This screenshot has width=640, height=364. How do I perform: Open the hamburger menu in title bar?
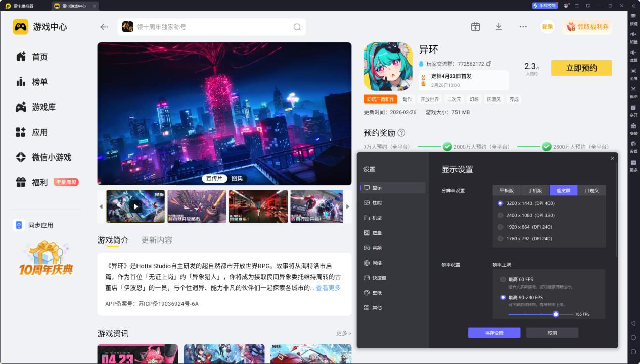coord(577,6)
